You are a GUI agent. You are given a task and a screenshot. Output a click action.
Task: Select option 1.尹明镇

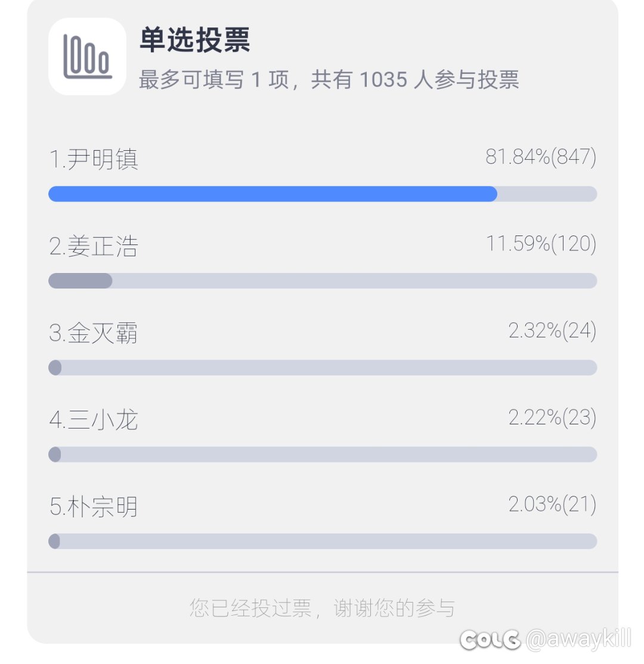pyautogui.click(x=94, y=160)
